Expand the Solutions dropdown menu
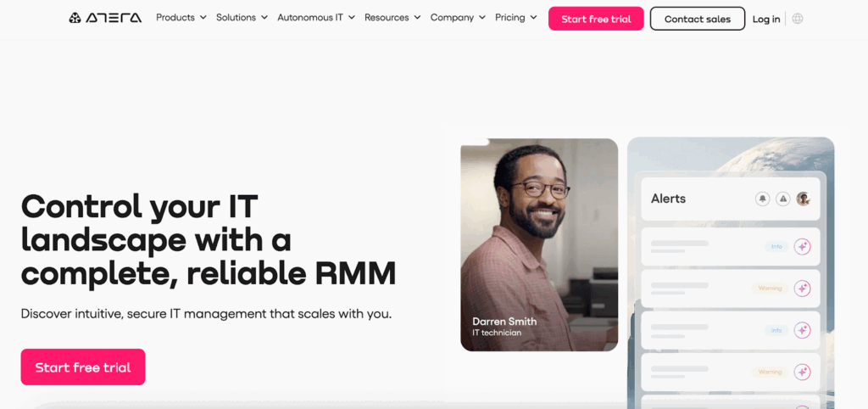Viewport: 868px width, 409px height. (242, 18)
